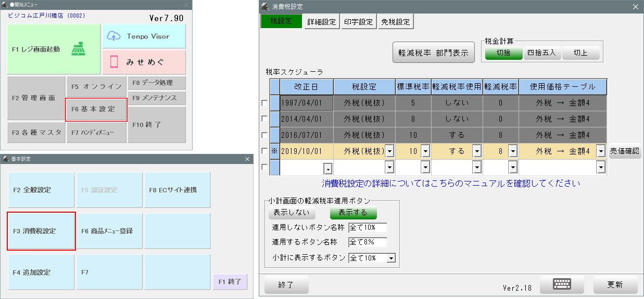Click the 2019/10/01 date cell
The image size is (644, 299).
click(307, 151)
